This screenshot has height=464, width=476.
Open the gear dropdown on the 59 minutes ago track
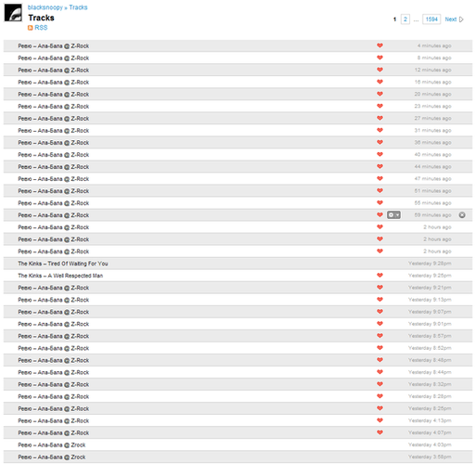(393, 215)
